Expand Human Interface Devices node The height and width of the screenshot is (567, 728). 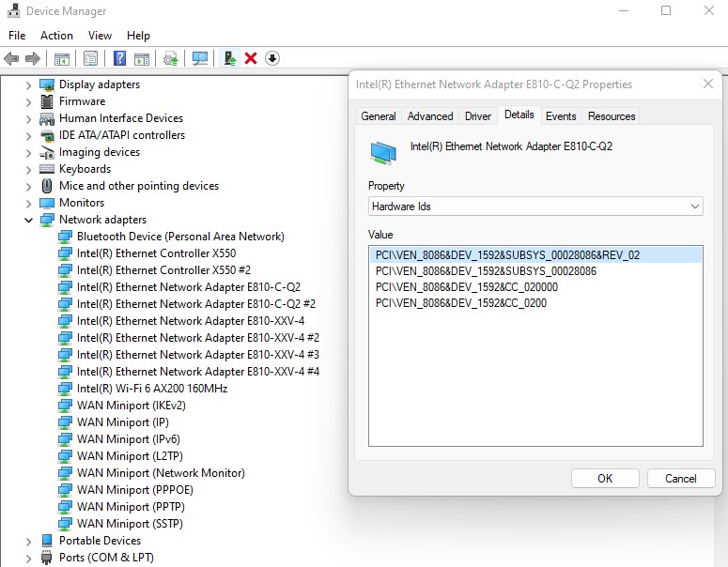pos(29,119)
